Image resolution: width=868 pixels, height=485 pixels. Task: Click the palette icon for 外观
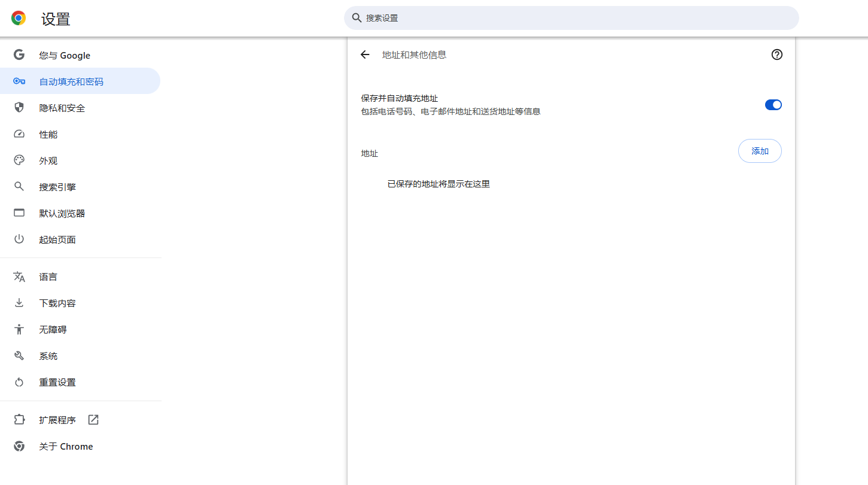click(x=19, y=160)
